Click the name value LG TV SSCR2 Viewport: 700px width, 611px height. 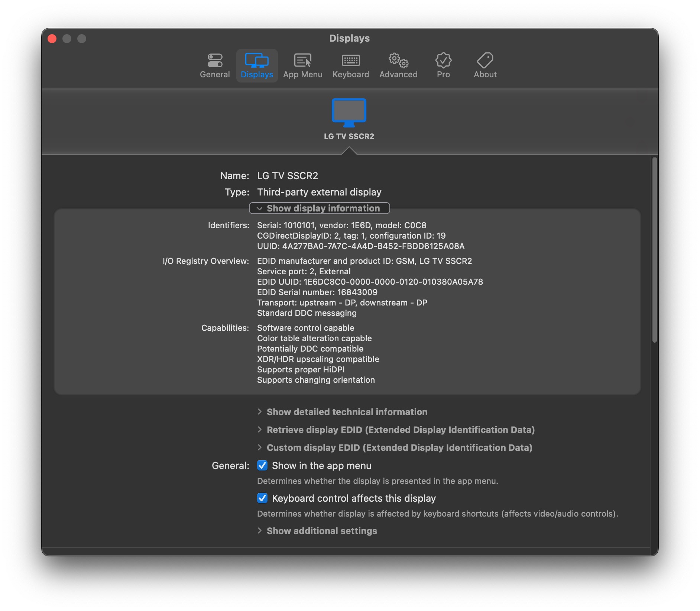click(x=288, y=176)
